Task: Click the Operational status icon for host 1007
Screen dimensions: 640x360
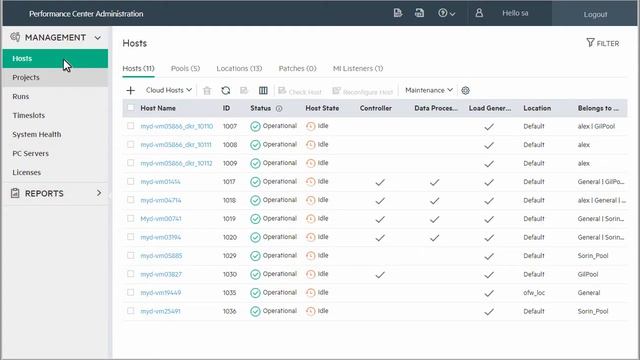Action: point(256,127)
